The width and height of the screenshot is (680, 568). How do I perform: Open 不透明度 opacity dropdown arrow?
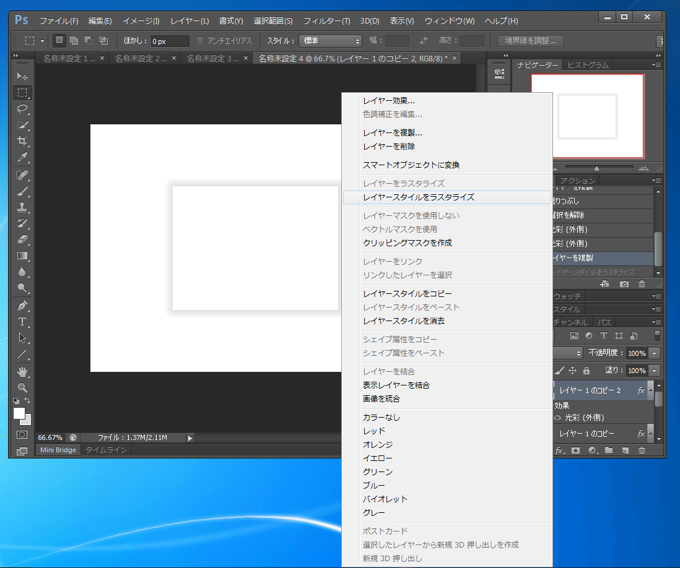click(654, 353)
